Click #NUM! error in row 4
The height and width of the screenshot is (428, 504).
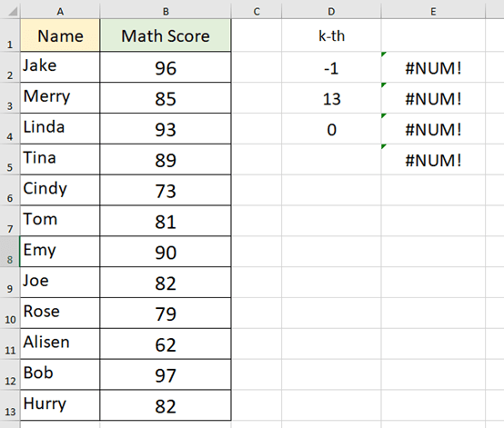[433, 128]
